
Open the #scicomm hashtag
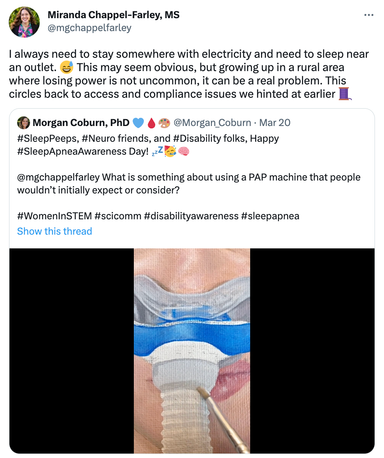118,216
